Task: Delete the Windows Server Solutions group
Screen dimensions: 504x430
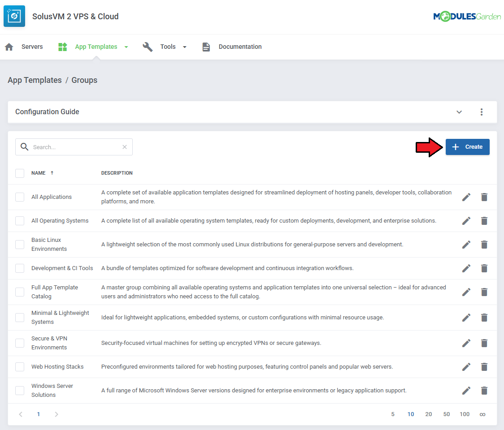Action: [484, 391]
